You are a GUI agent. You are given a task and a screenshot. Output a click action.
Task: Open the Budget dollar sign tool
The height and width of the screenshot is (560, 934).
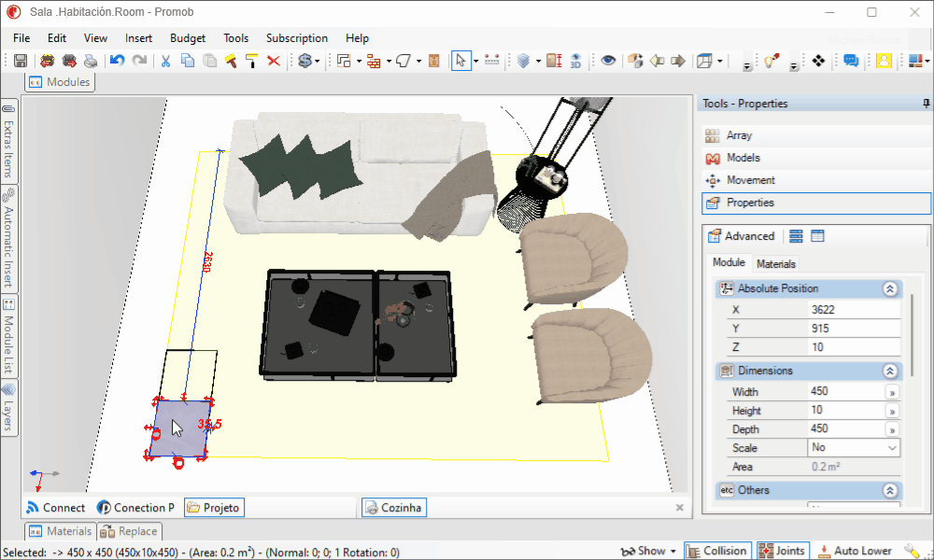(x=304, y=61)
